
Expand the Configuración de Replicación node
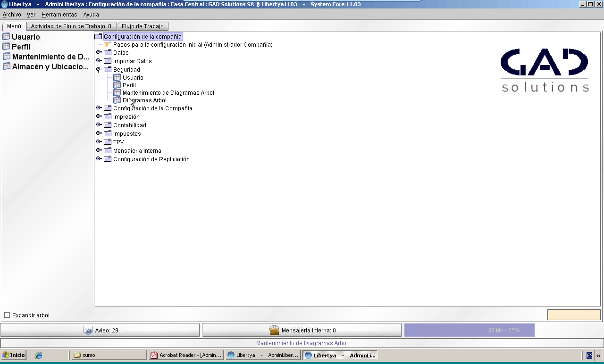click(x=99, y=159)
